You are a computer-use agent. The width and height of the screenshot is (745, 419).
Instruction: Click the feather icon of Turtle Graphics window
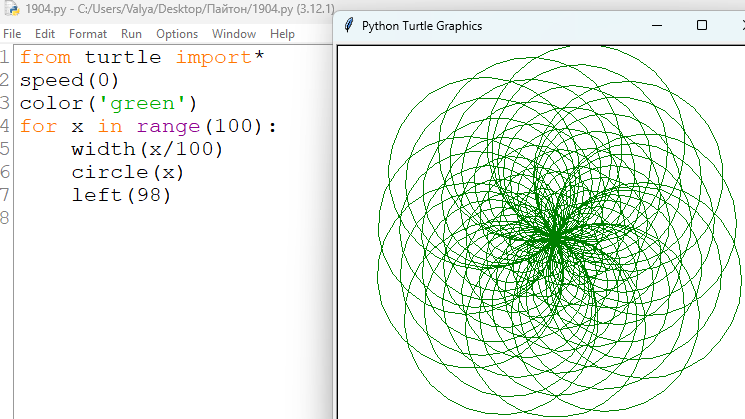[349, 26]
